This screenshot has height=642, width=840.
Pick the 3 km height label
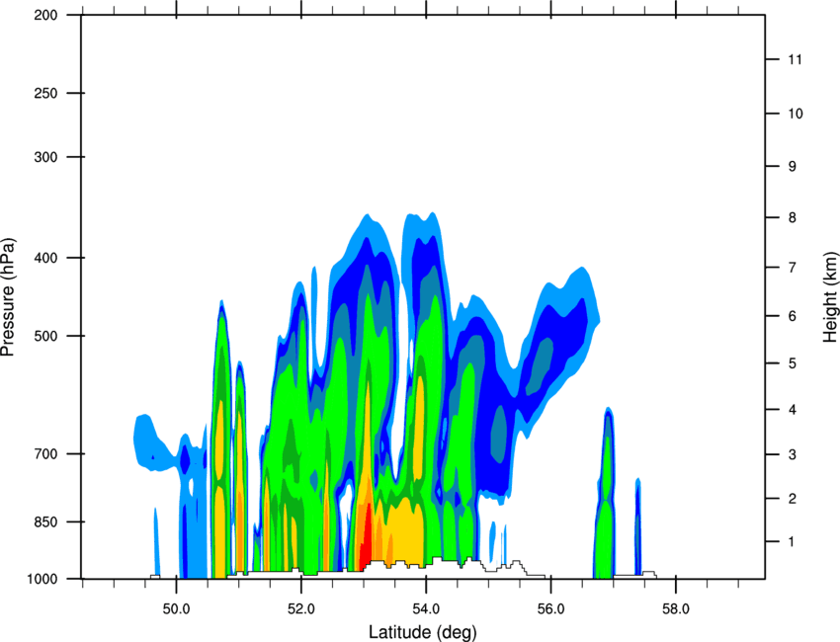point(793,454)
